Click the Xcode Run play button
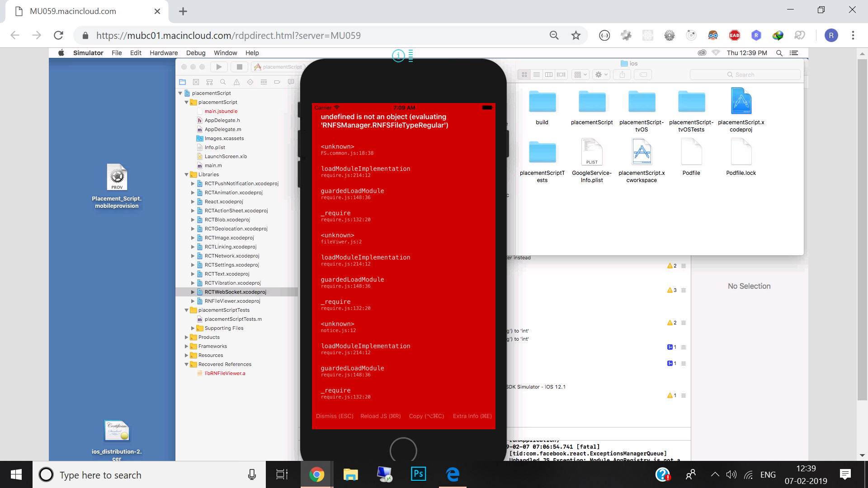Screen dimensions: 868x488 coord(219,67)
